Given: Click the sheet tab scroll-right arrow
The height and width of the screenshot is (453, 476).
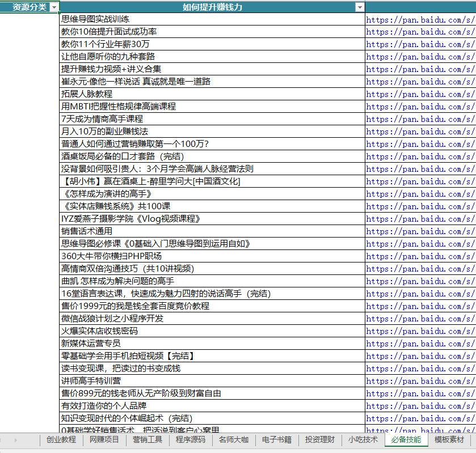Looking at the screenshot, I should pos(15,440).
